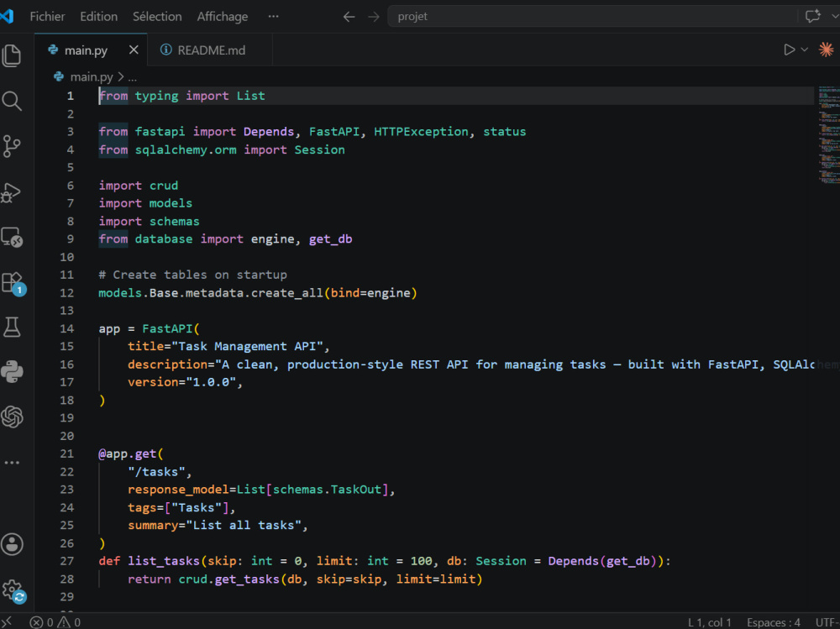Open the ChatGPT/OpenAI extension view

(12, 417)
